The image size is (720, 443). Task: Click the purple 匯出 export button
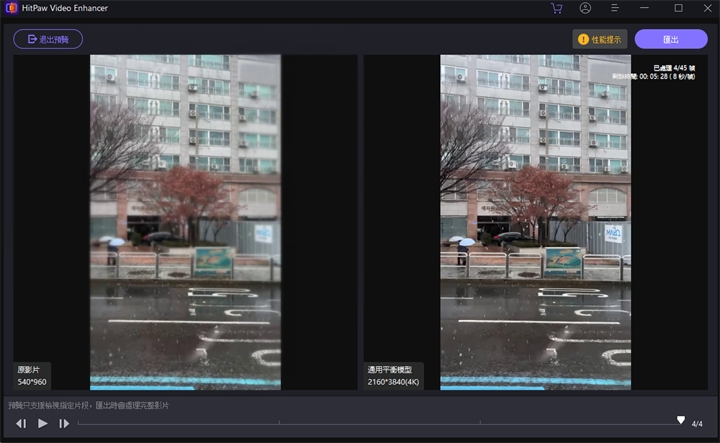tap(670, 39)
